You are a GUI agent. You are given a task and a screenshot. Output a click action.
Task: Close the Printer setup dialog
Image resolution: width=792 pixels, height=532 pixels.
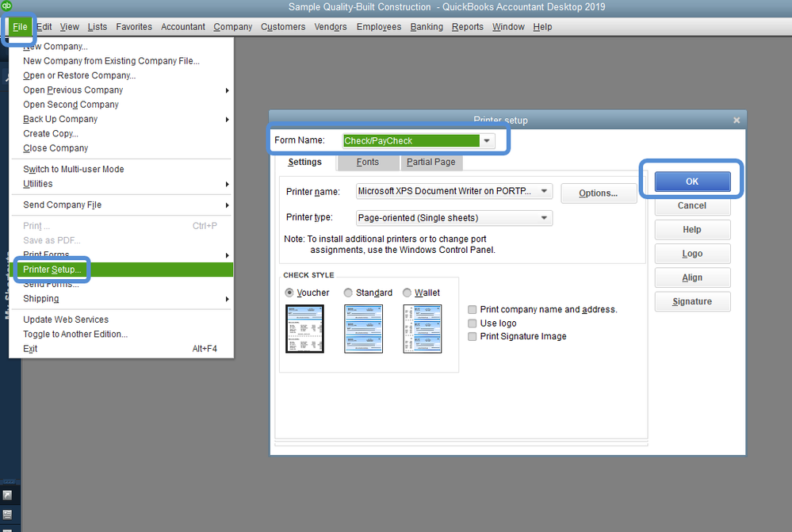point(737,121)
